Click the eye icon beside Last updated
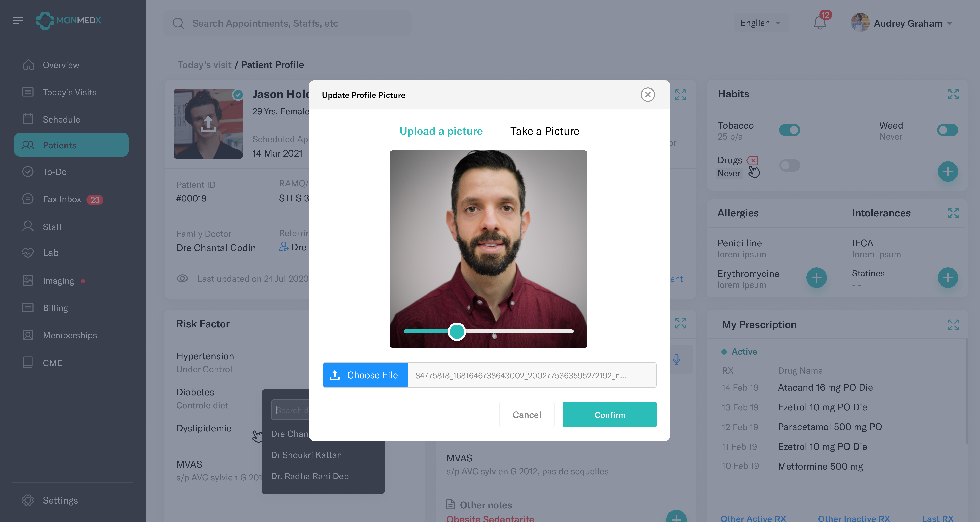Image resolution: width=980 pixels, height=522 pixels. click(x=182, y=279)
